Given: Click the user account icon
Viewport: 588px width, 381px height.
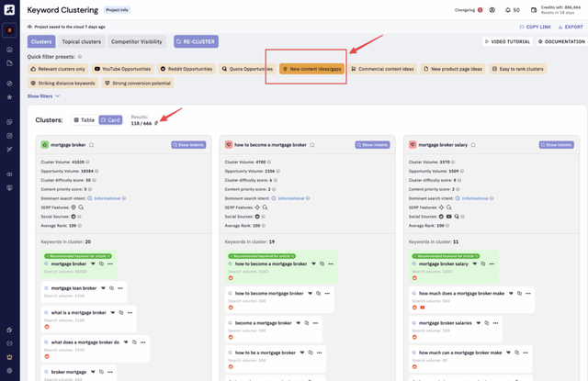Looking at the screenshot, I should (x=492, y=10).
